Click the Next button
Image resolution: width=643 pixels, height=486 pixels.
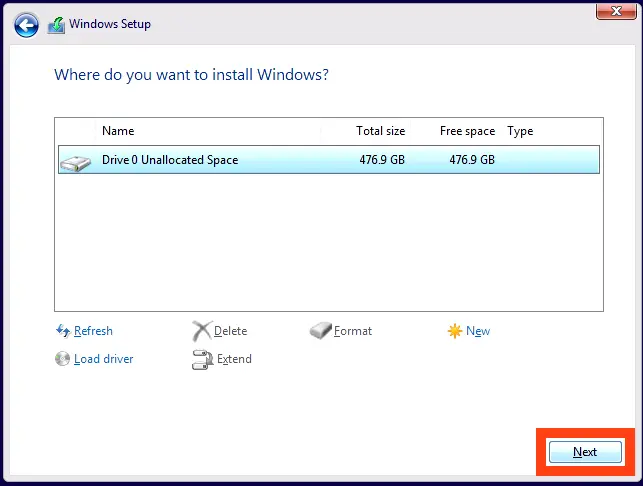585,452
